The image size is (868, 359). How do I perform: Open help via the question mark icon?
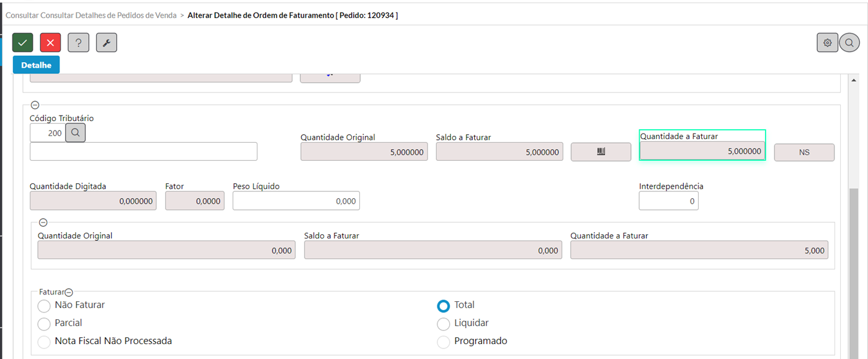(78, 42)
